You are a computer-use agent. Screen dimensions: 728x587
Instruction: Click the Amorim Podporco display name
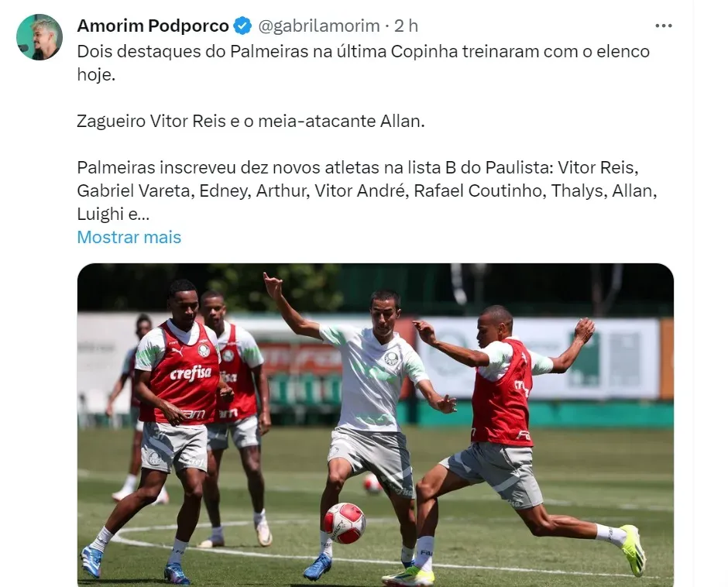[x=153, y=26]
